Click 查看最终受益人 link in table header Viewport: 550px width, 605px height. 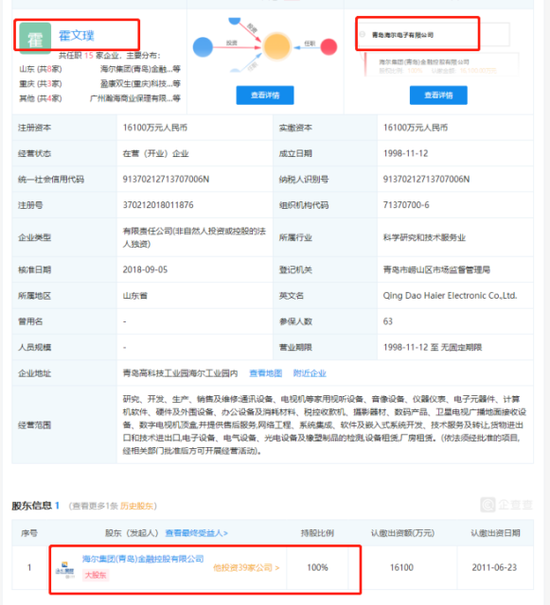coord(196,533)
